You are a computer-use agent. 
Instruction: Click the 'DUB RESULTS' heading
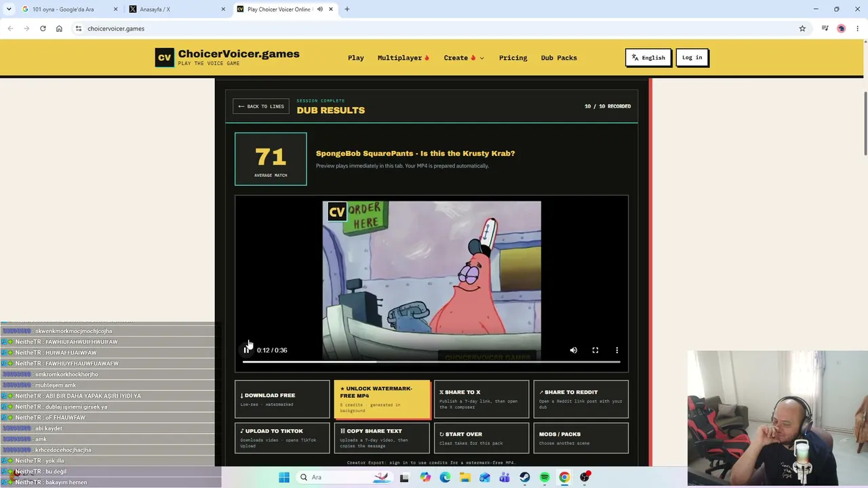331,110
